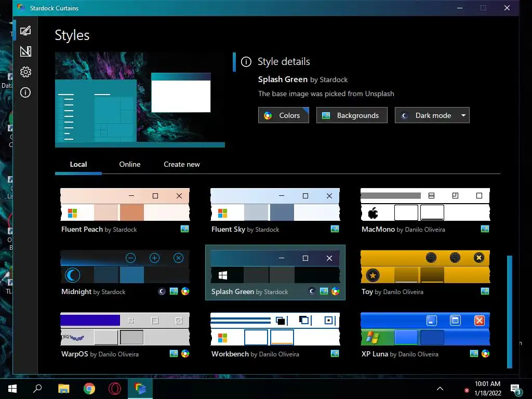Open the Windows Start menu
The height and width of the screenshot is (399, 532).
pos(12,389)
